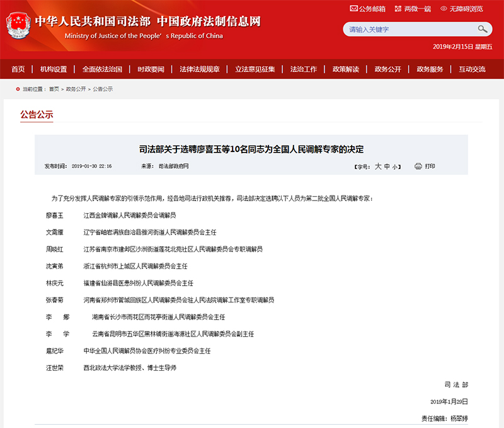
Task: Open the 政务公开 menu in navigation bar
Action: (x=387, y=69)
